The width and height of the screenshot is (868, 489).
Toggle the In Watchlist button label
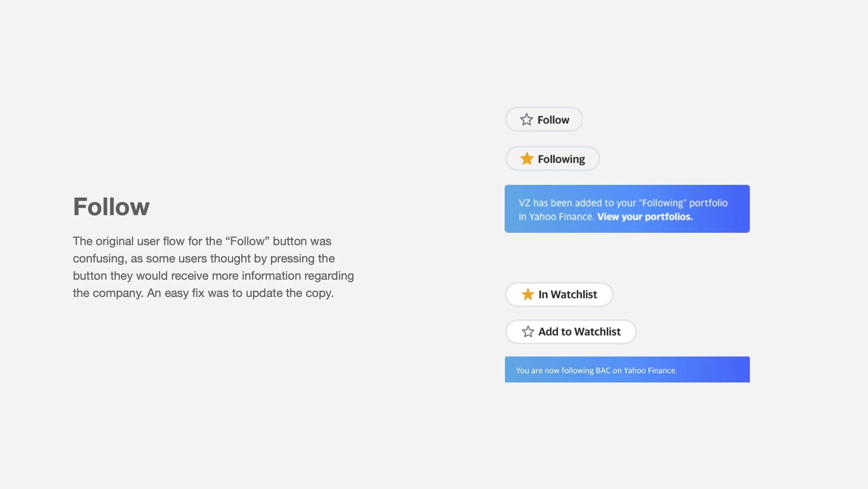(567, 294)
